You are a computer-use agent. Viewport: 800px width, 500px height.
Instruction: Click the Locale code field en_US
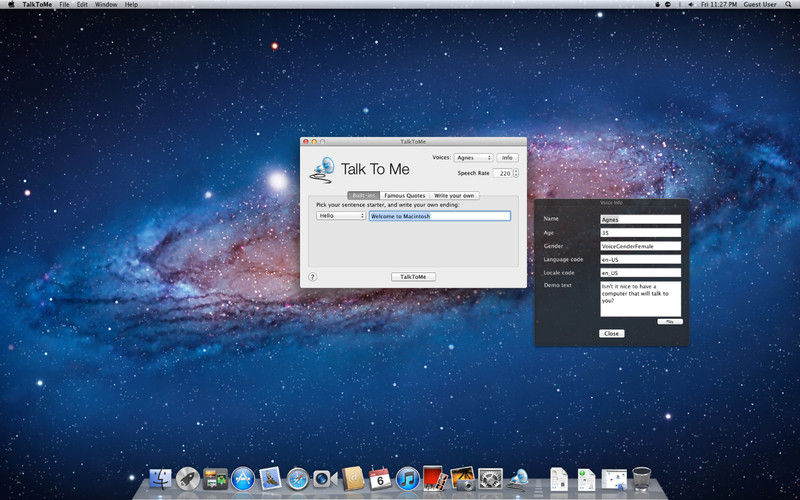tap(641, 272)
